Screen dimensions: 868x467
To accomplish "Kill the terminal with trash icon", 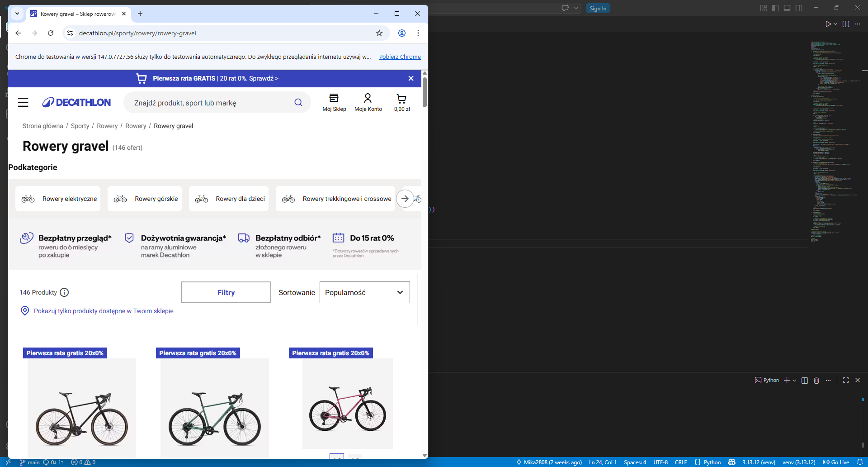I will click(x=816, y=380).
